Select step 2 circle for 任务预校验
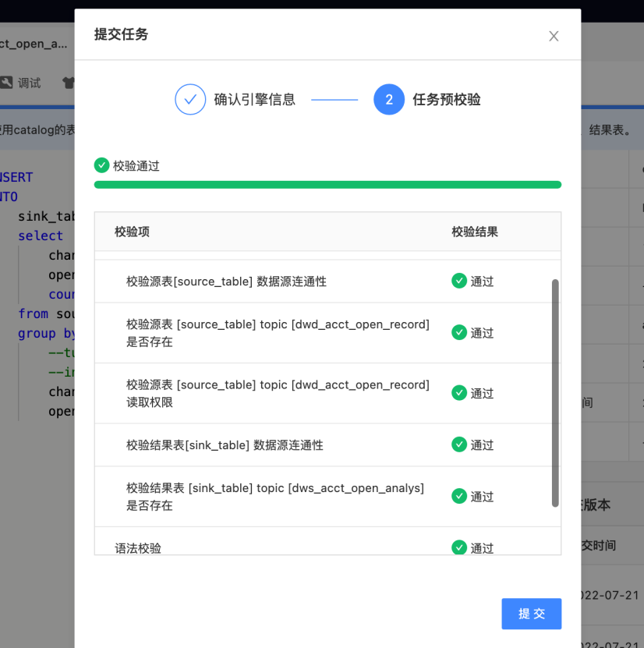The image size is (644, 648). coord(389,100)
